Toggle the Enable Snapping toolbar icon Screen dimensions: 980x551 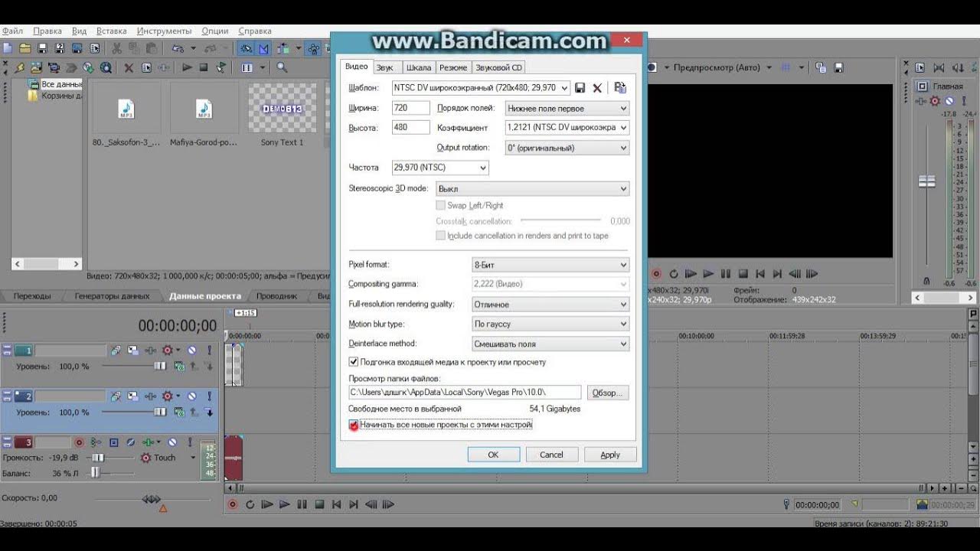(247, 48)
